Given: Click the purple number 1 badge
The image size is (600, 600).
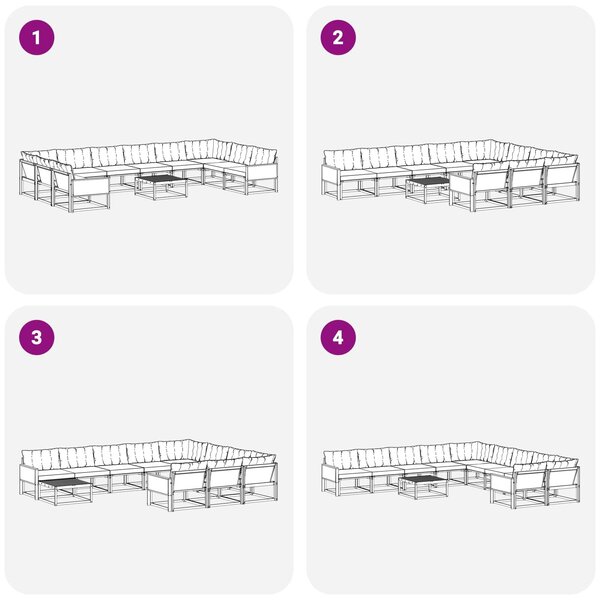Looking at the screenshot, I should (37, 38).
